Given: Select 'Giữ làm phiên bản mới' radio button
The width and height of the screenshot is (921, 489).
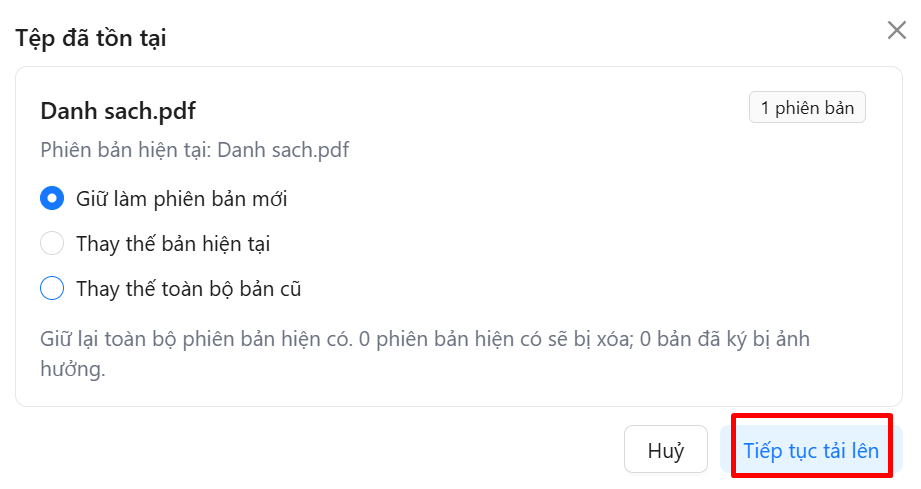Looking at the screenshot, I should click(x=52, y=198).
